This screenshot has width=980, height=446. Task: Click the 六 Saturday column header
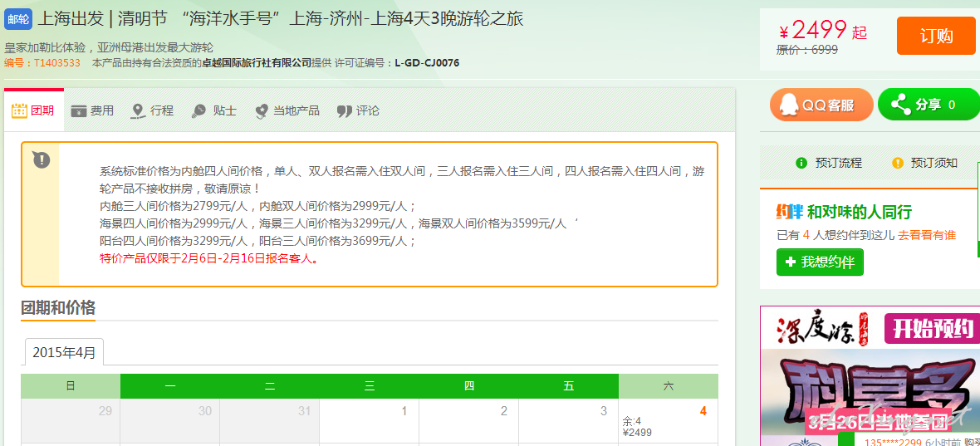pos(668,386)
